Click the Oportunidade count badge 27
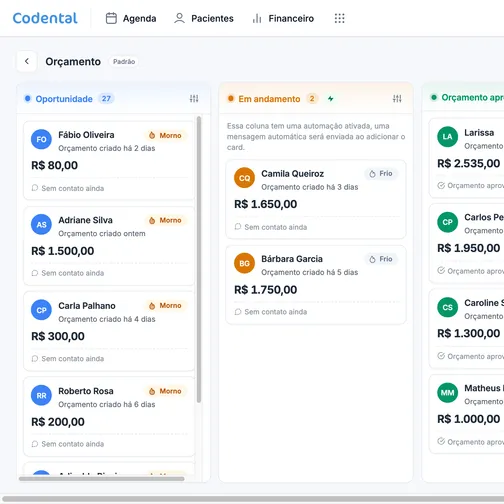 click(x=106, y=99)
